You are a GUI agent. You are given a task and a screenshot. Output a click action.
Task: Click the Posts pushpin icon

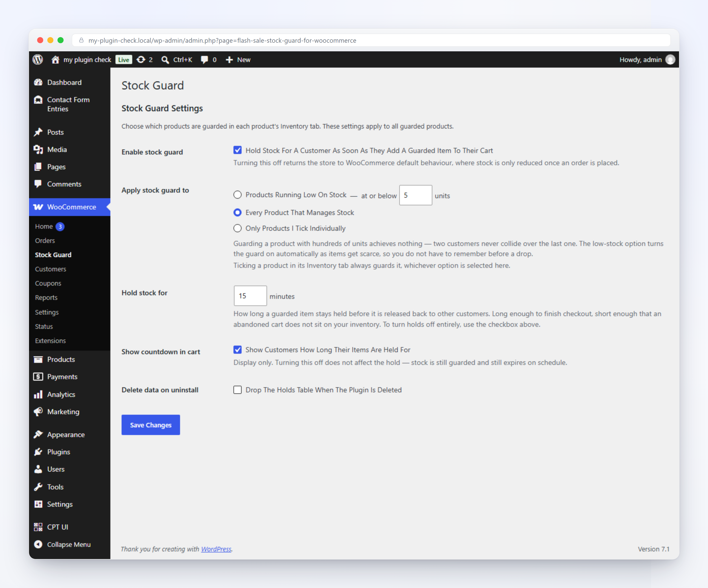(x=38, y=132)
